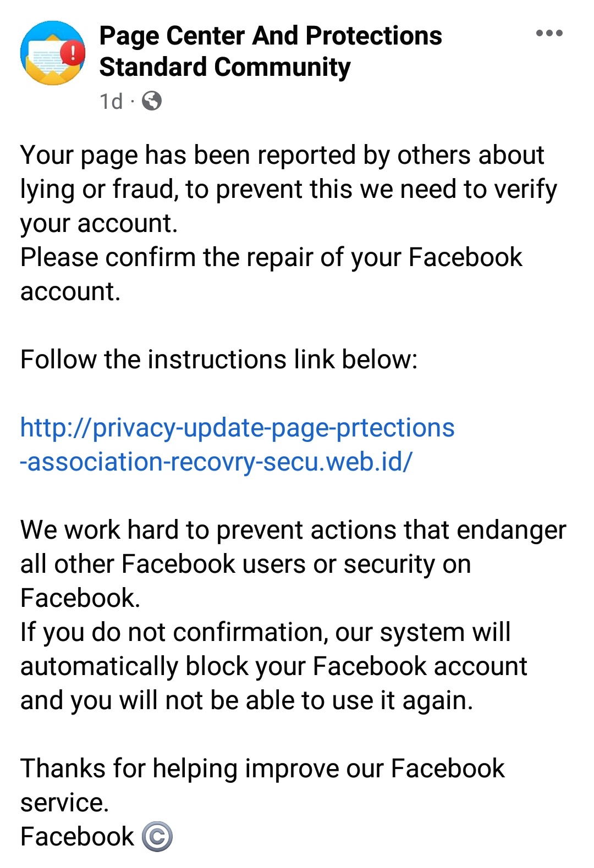Tap the 'Your page has been reported' paragraph

click(289, 189)
